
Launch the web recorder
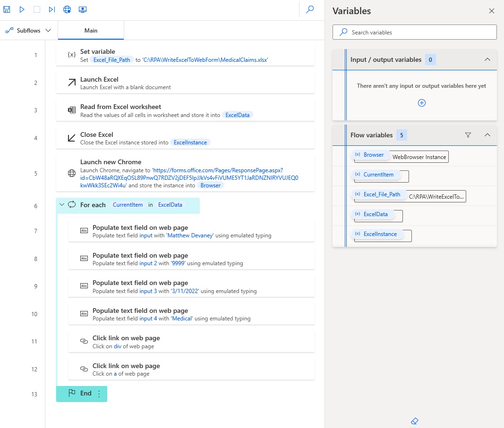click(x=67, y=9)
